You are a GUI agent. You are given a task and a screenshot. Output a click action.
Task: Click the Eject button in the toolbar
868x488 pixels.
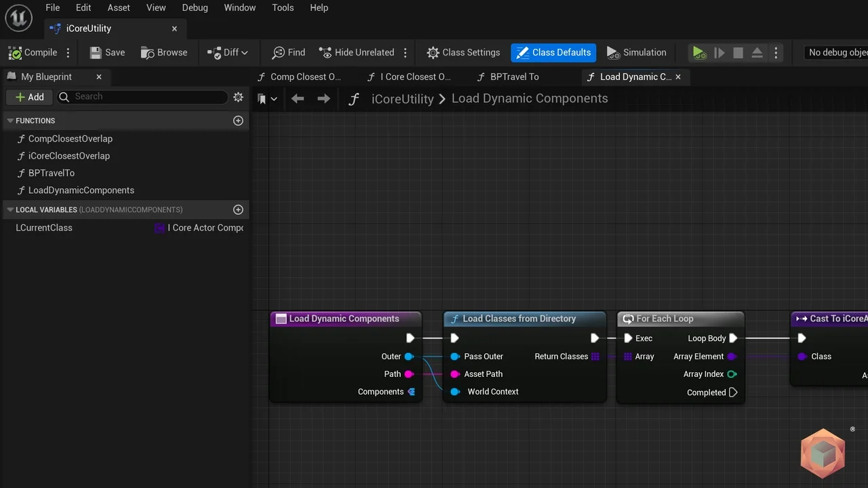click(x=757, y=52)
